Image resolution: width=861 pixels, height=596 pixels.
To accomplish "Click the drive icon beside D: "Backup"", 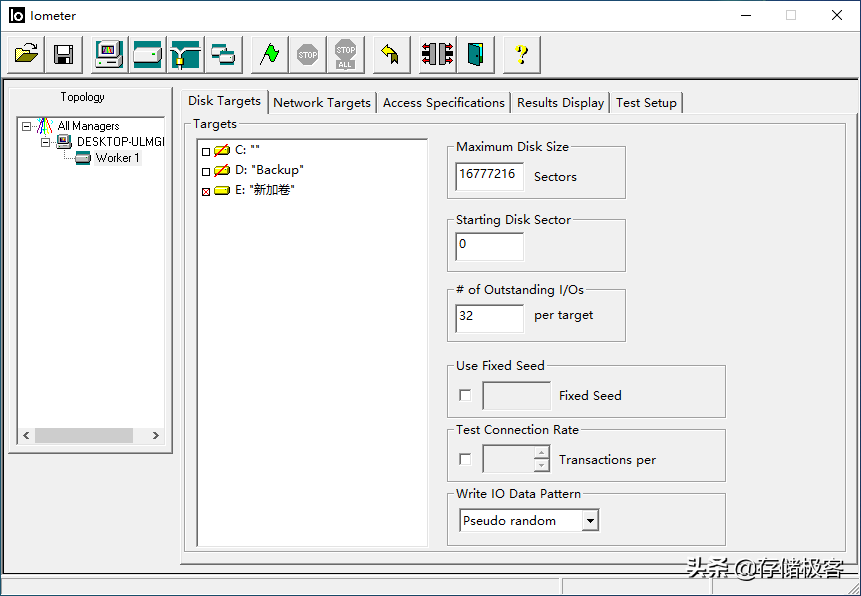I will pyautogui.click(x=222, y=170).
